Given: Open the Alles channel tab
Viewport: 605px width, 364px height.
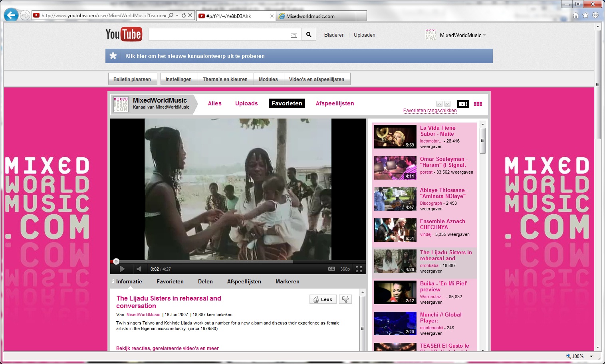Looking at the screenshot, I should coord(214,103).
